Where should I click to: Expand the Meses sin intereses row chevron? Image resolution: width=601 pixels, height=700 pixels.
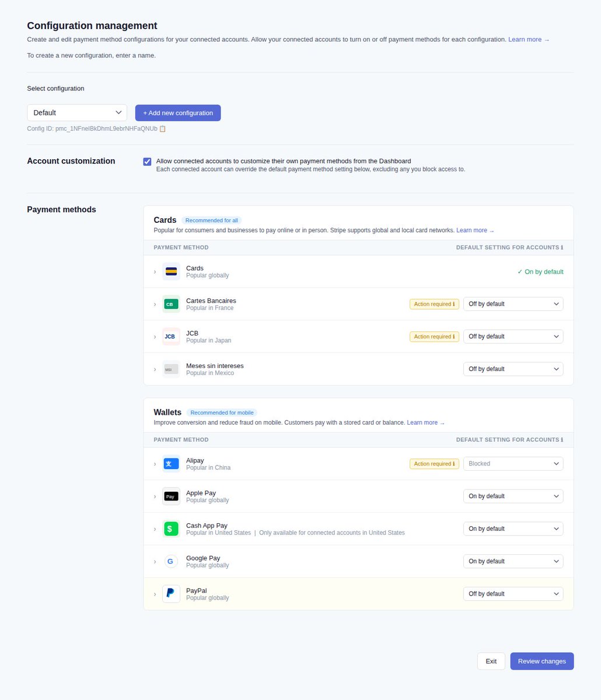(x=155, y=370)
